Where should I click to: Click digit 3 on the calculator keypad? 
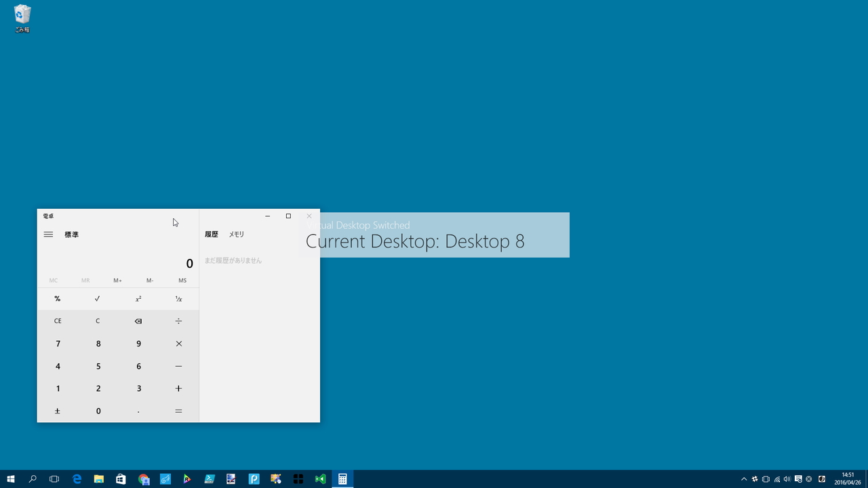click(x=138, y=388)
